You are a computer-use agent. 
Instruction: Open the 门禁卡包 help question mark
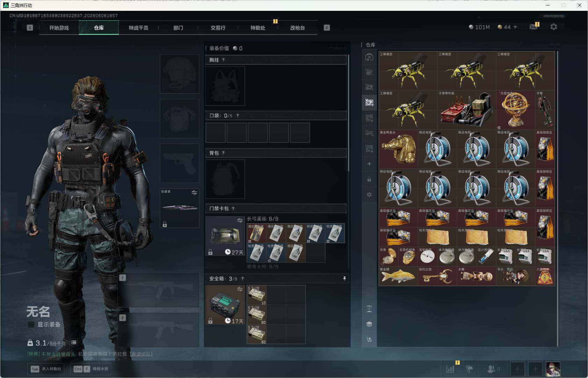(x=233, y=209)
